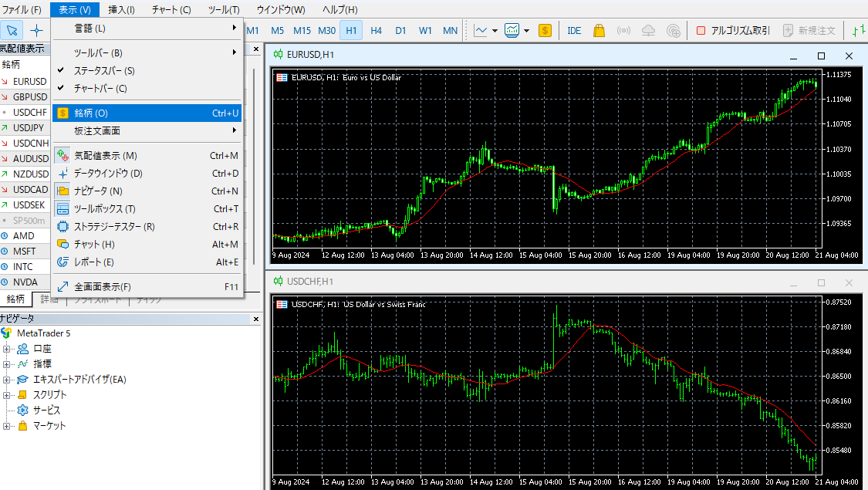Open the IDE (MetaEditor) from toolbar
868x490 pixels.
tap(574, 31)
